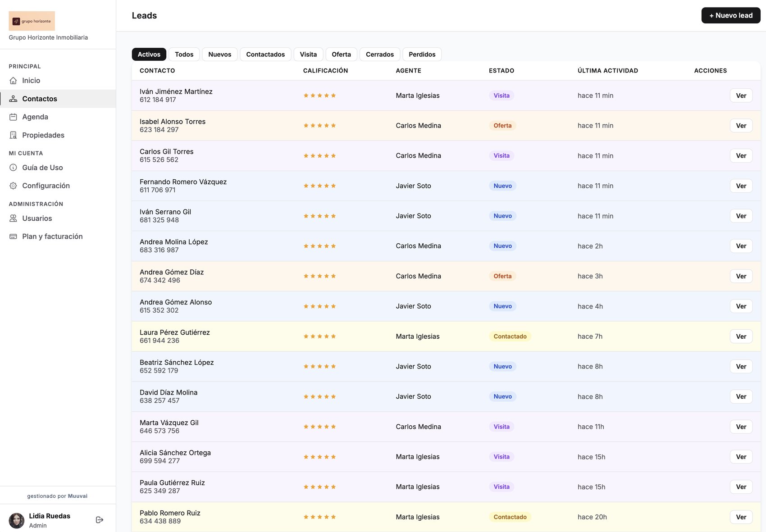
Task: Go to Agenda in the sidebar
Action: tap(58, 117)
